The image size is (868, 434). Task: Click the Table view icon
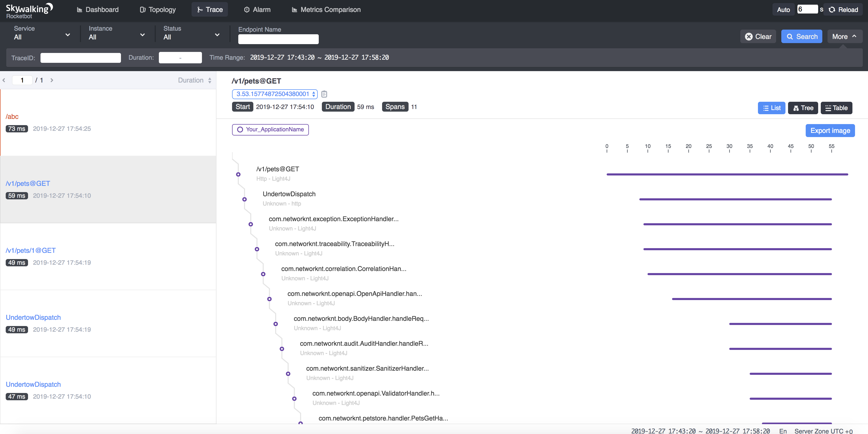(836, 107)
